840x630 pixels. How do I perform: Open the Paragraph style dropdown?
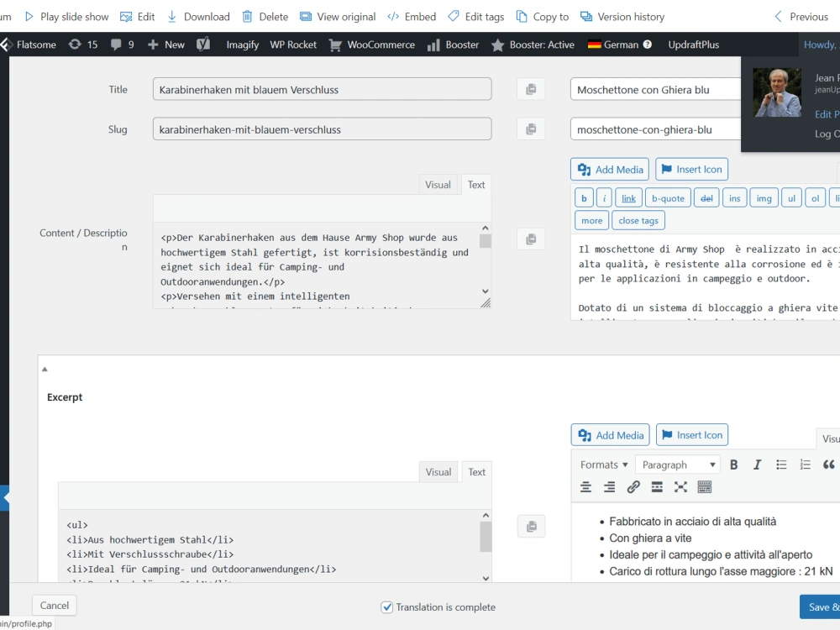[x=678, y=465]
